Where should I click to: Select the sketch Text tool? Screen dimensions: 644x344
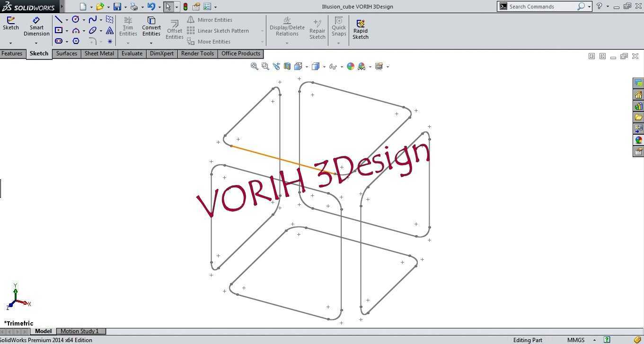click(110, 30)
